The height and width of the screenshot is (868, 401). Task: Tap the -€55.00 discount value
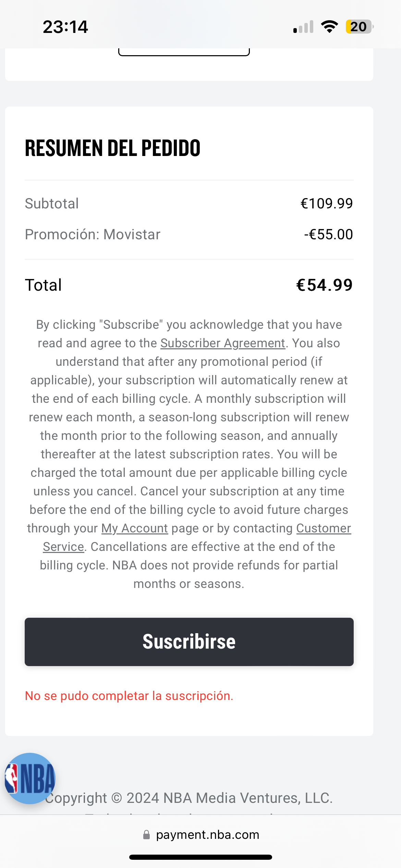pos(328,234)
